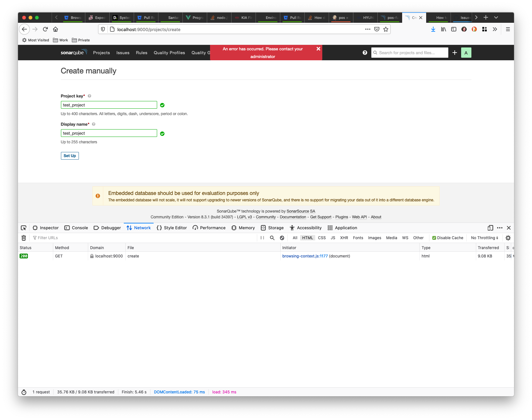
Task: Focus the Search for projects and files field
Action: pos(410,53)
